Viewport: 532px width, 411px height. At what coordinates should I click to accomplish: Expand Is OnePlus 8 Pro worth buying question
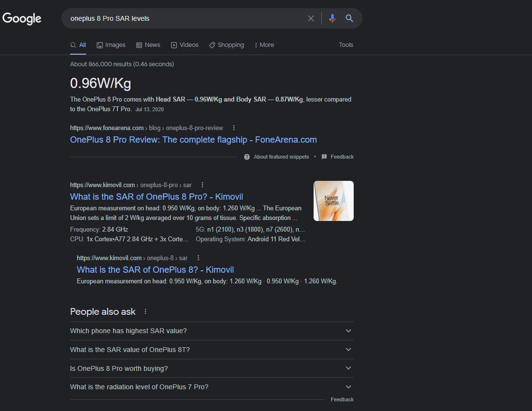click(212, 368)
